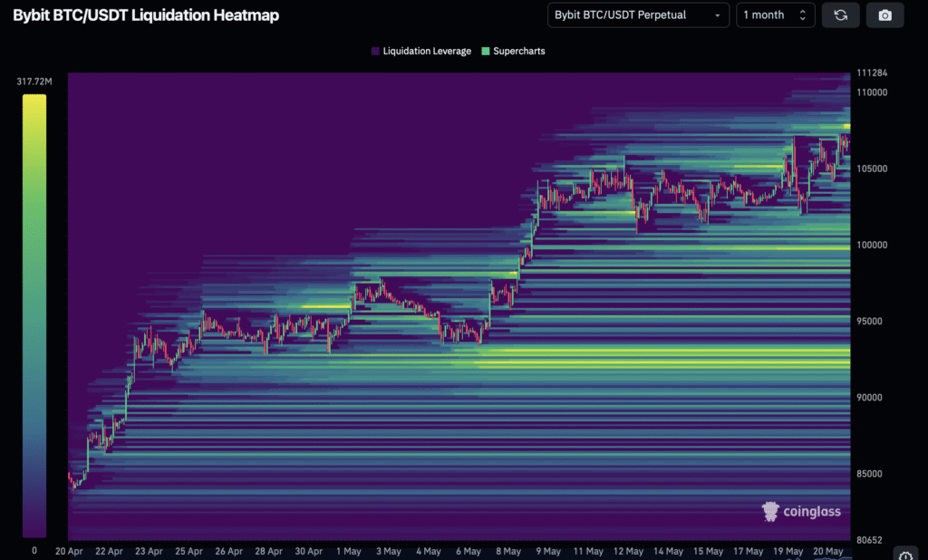This screenshot has width=928, height=560.
Task: Click the 3 May date axis label
Action: click(x=388, y=551)
